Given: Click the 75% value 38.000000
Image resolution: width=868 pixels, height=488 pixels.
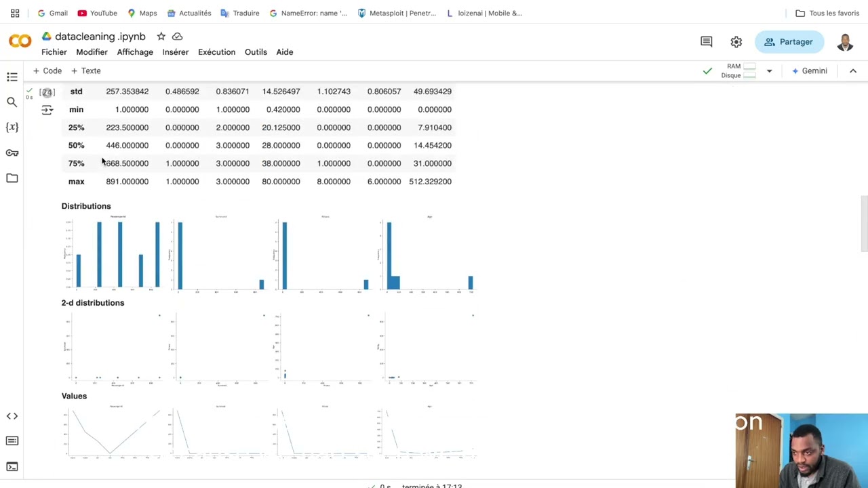Looking at the screenshot, I should pos(281,163).
